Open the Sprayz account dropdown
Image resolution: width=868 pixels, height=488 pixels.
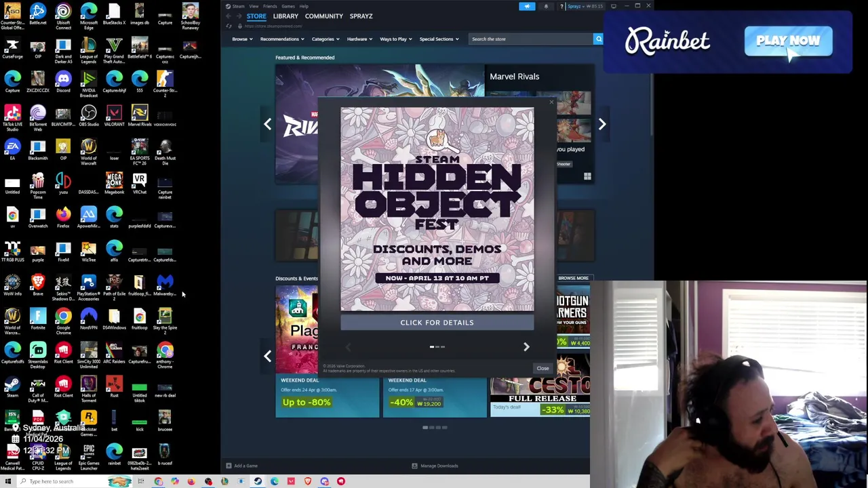585,6
